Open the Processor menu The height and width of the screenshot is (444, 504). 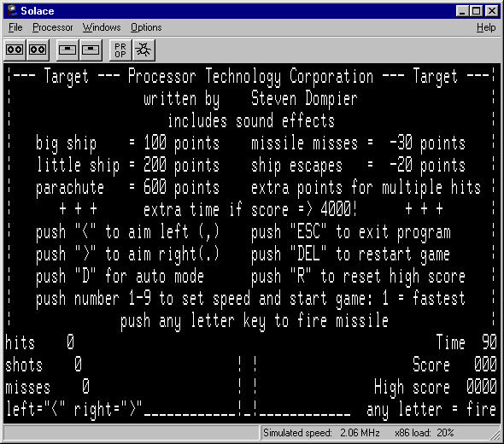tap(53, 27)
